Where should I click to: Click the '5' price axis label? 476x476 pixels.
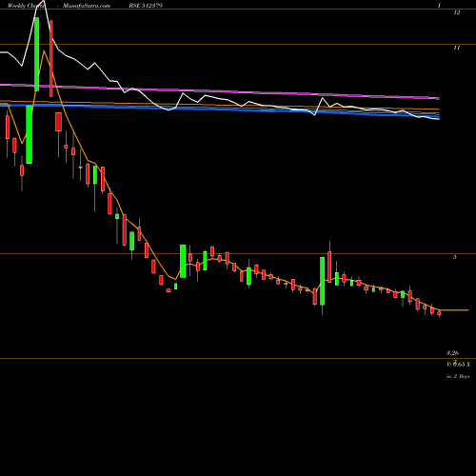click(455, 257)
